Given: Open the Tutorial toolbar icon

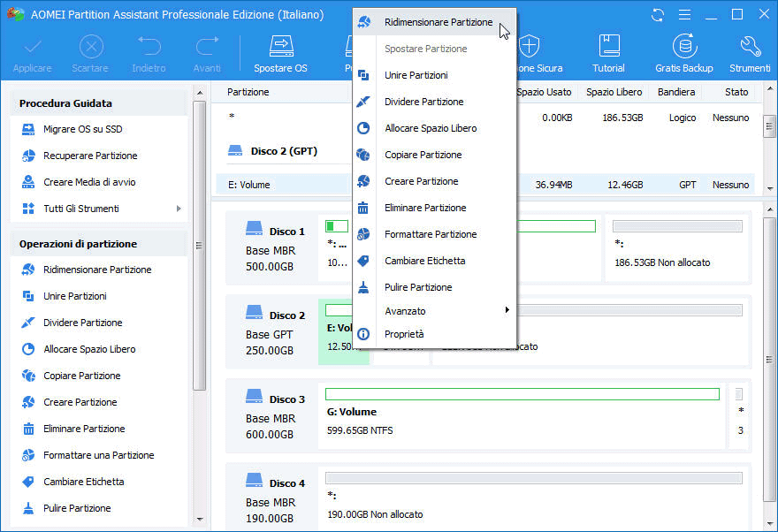Looking at the screenshot, I should (x=608, y=54).
